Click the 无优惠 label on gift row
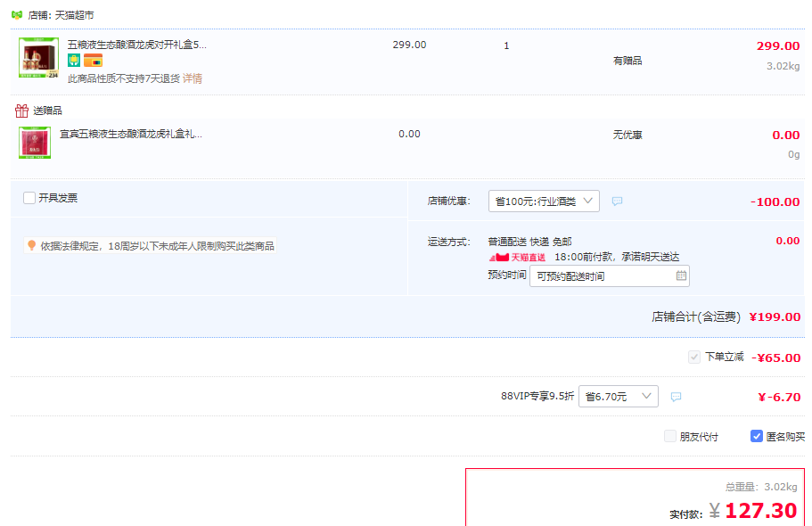Viewport: 812px width, 526px height. click(627, 135)
